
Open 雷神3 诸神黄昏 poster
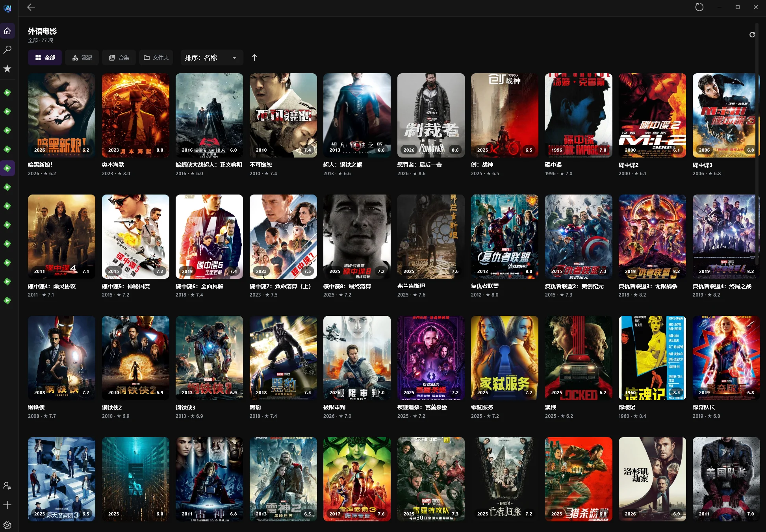[x=357, y=479]
